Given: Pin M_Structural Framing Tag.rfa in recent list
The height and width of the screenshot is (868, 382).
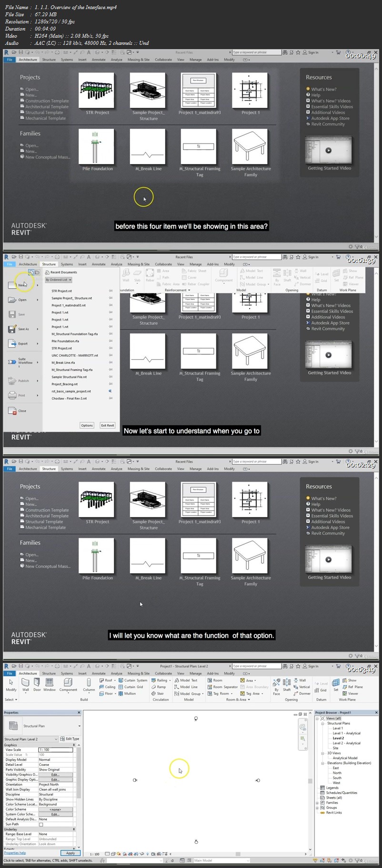Looking at the screenshot, I should point(111,370).
